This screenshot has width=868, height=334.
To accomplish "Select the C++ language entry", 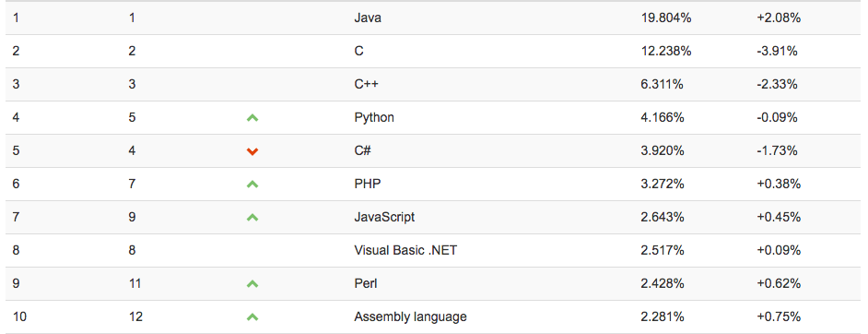I will pyautogui.click(x=366, y=84).
